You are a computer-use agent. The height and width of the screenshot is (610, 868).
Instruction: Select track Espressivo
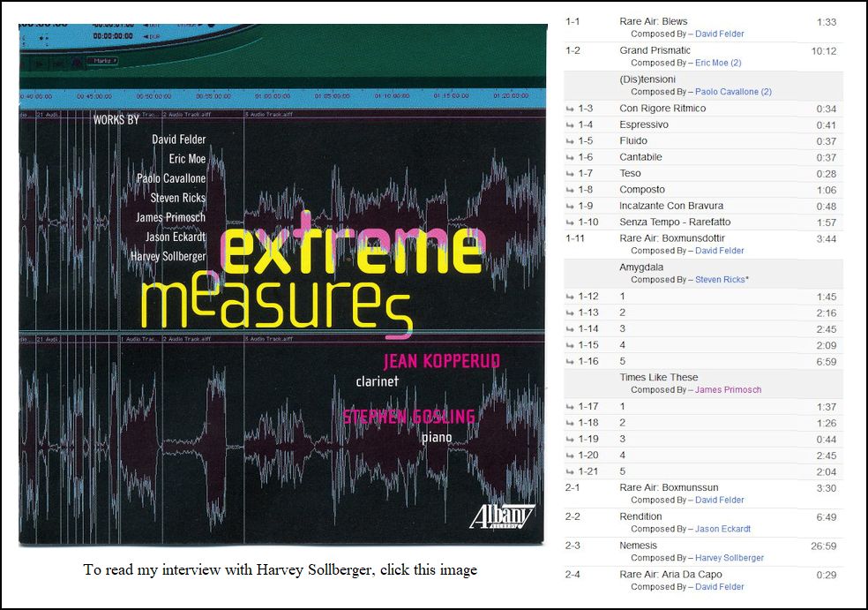pos(644,124)
